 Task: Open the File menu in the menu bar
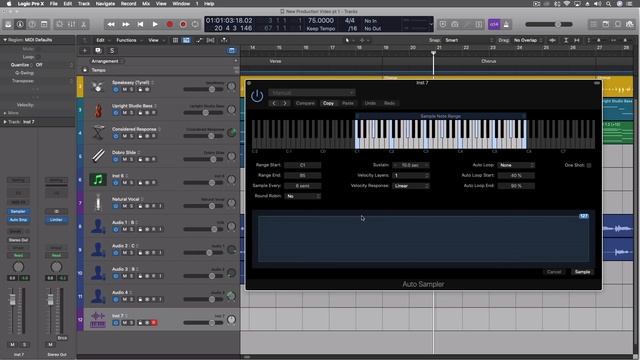pos(53,4)
